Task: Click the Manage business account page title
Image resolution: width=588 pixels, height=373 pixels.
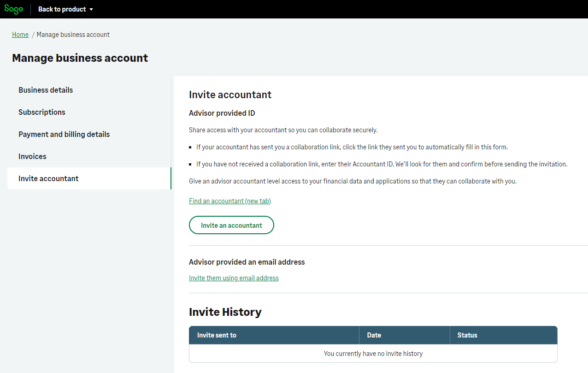Action: [80, 58]
